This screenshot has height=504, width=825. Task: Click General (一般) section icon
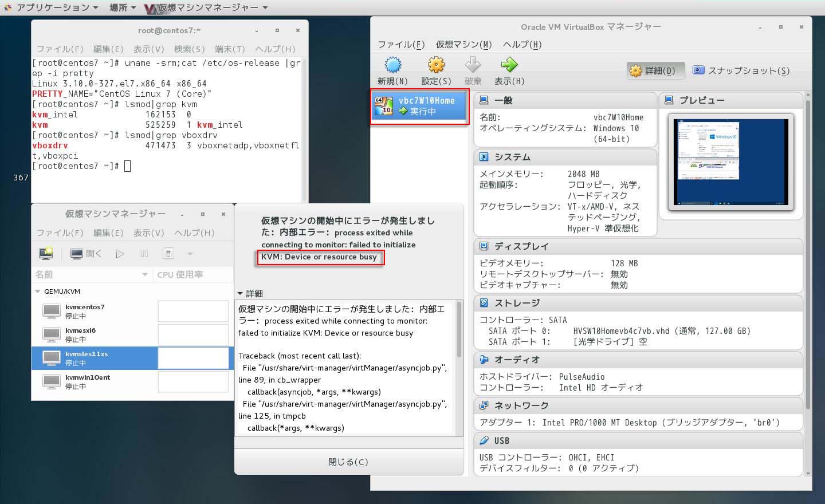pos(484,100)
